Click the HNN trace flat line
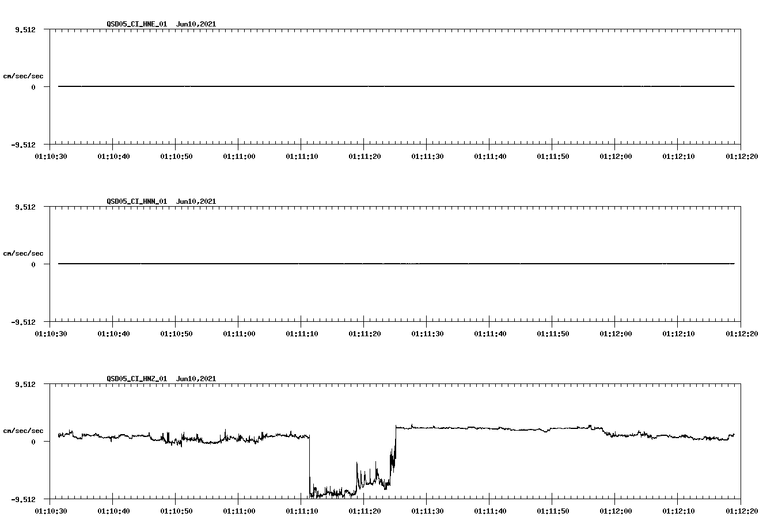 (396, 264)
